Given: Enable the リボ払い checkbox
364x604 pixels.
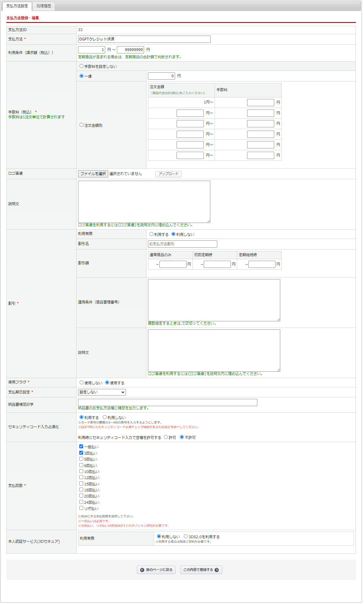Looking at the screenshot, I should [81, 508].
